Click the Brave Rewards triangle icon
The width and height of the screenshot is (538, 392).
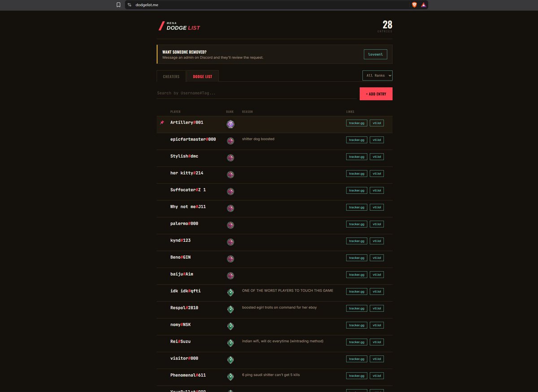pyautogui.click(x=424, y=5)
